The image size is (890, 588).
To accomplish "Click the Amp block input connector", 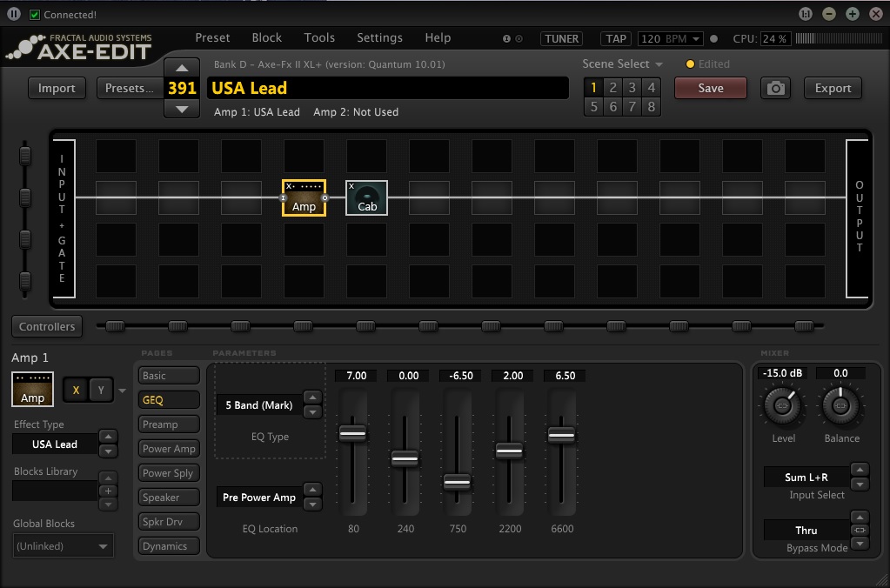I will tap(284, 198).
